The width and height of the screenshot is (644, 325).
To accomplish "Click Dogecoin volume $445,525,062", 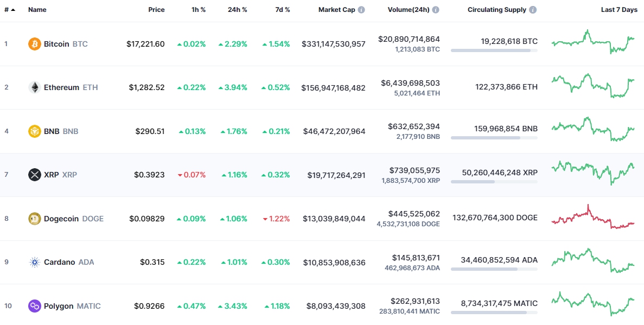I will (x=414, y=214).
